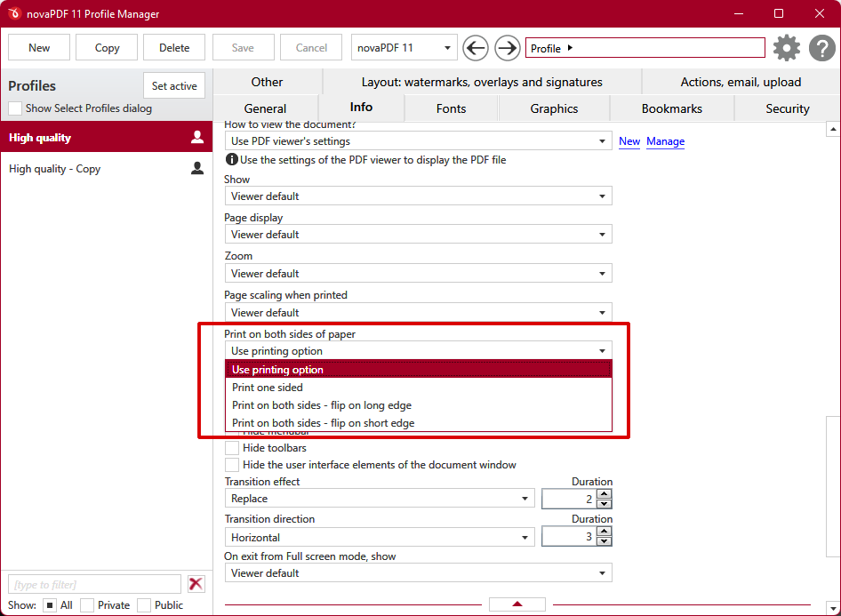
Task: Expand the Profile breadcrumb arrow
Action: tap(570, 48)
